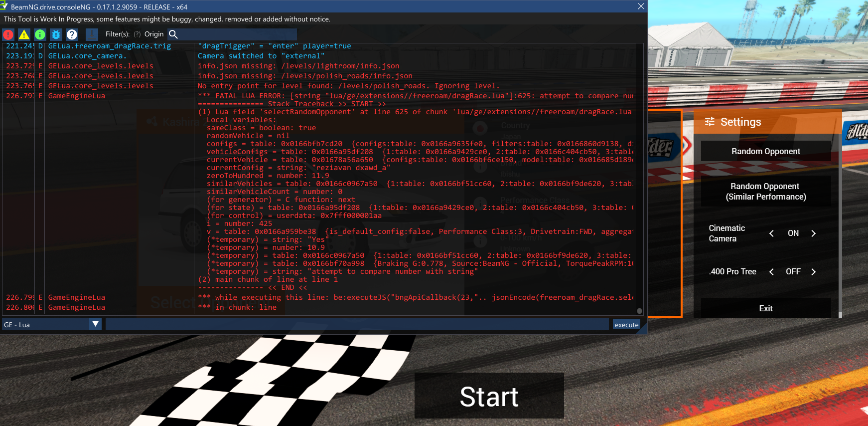868x426 pixels.
Task: Click the .400 Pro Tree OFF value
Action: click(x=793, y=272)
